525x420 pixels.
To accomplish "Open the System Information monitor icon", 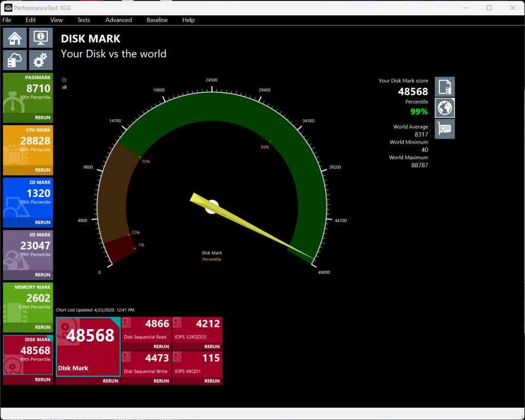I will (x=41, y=38).
